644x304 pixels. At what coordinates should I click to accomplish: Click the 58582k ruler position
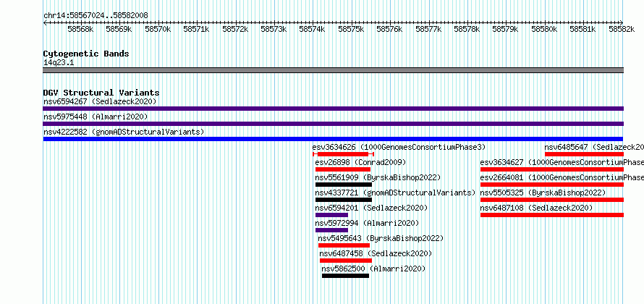(622, 29)
